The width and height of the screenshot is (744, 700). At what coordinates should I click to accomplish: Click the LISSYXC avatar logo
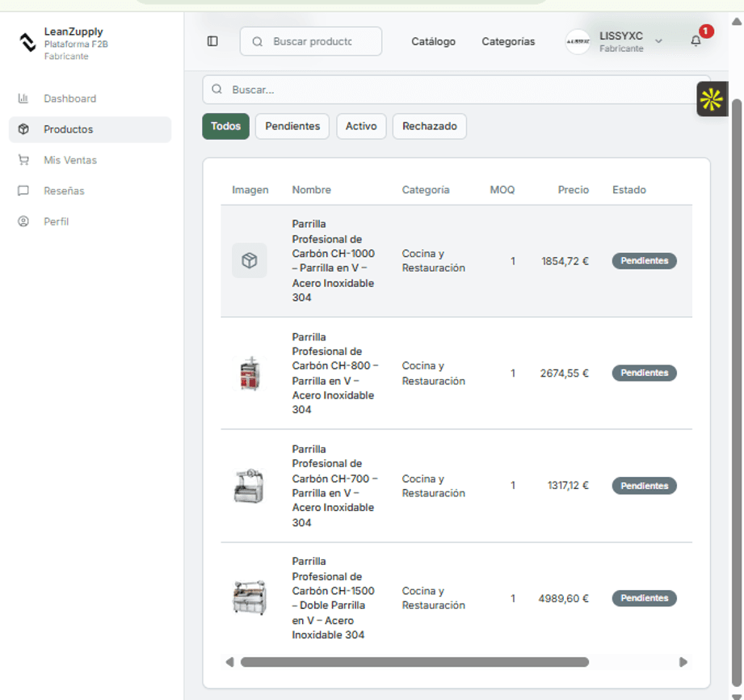pyautogui.click(x=578, y=42)
